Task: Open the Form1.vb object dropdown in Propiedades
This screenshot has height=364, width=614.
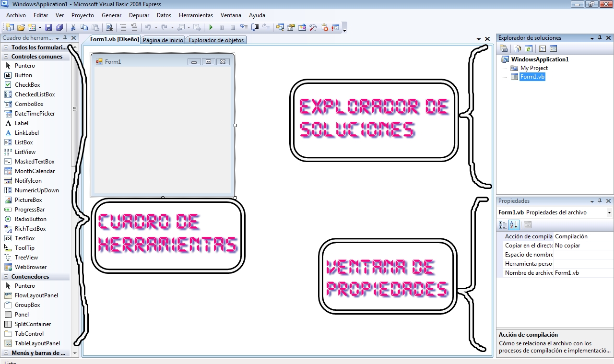Action: [609, 212]
